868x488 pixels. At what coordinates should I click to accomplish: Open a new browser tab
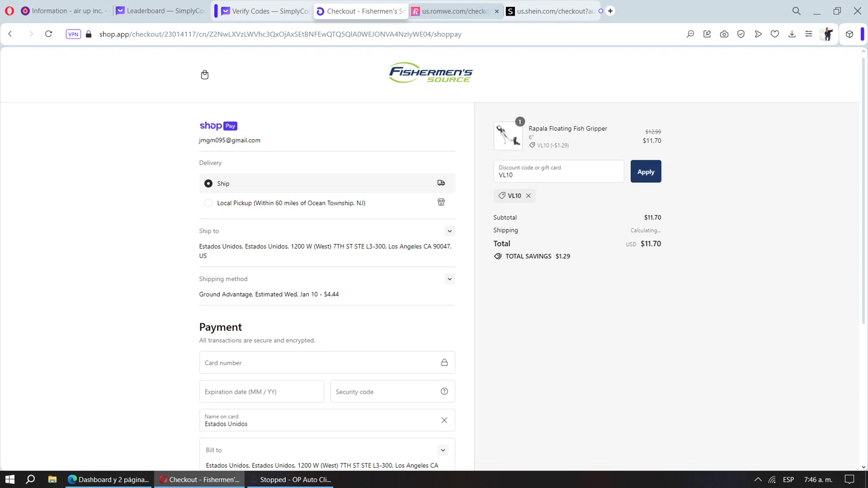pyautogui.click(x=610, y=11)
